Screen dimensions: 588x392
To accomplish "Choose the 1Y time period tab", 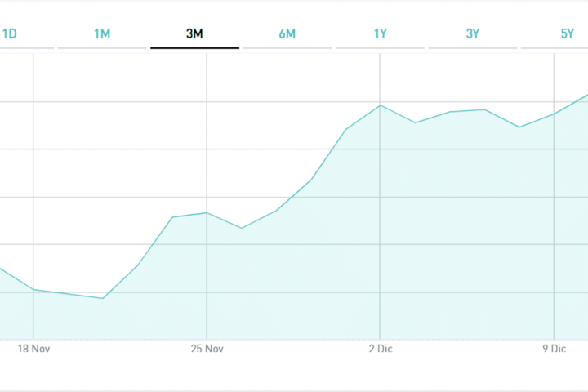I will coord(381,33).
